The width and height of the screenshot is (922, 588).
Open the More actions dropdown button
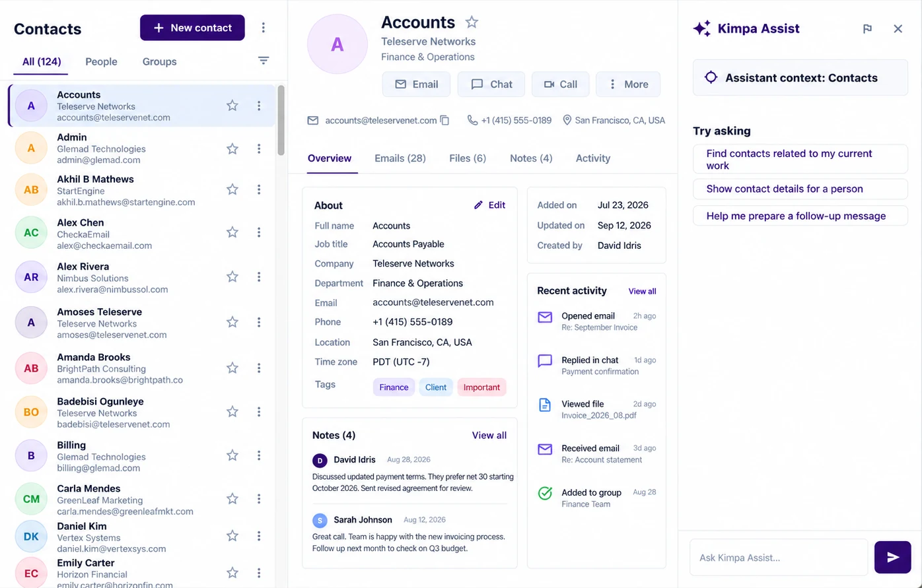click(628, 84)
